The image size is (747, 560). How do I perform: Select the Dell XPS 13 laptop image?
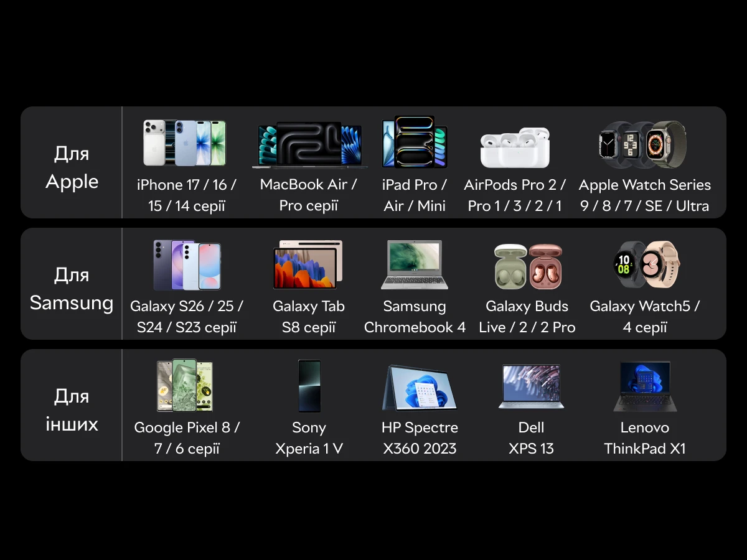(x=531, y=386)
